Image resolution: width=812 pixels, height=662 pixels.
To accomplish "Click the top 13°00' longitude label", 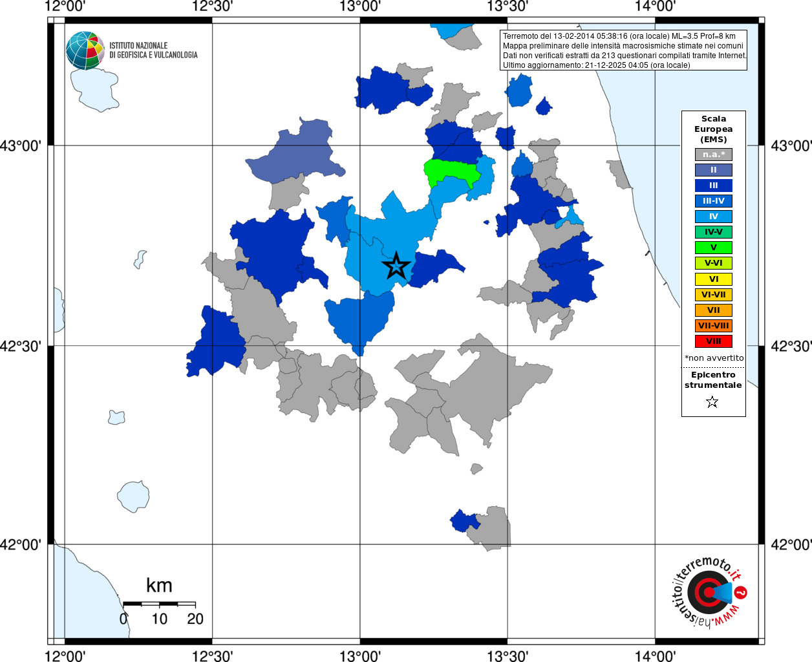I will (x=360, y=6).
